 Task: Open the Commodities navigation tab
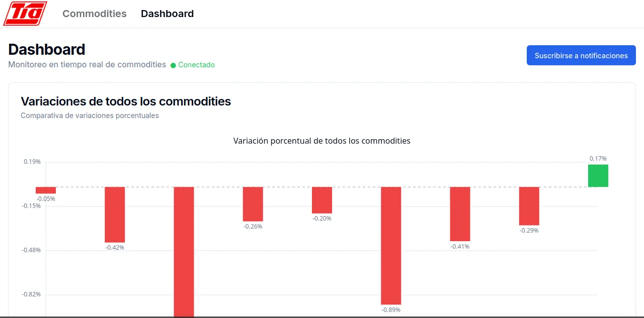pos(95,14)
